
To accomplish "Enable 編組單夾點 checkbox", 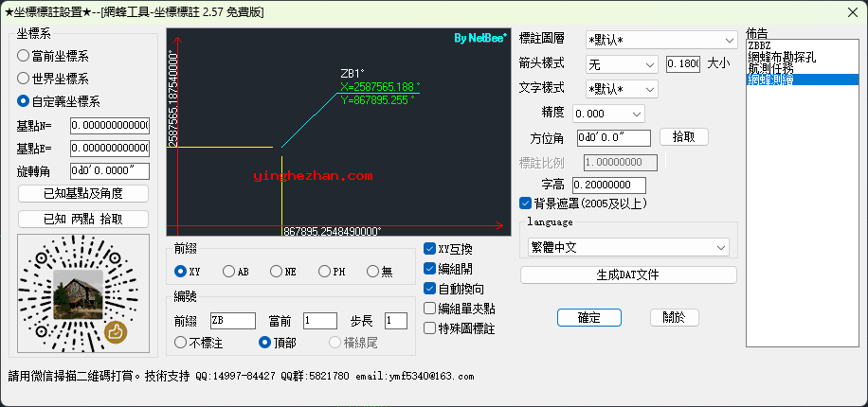I will (x=459, y=309).
